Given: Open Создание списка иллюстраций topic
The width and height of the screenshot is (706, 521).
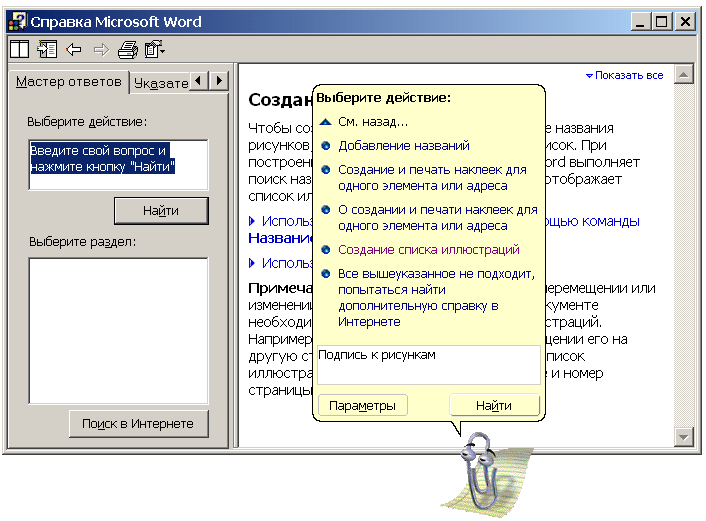Looking at the screenshot, I should (429, 249).
